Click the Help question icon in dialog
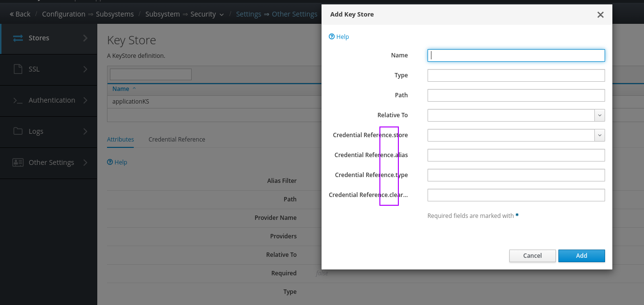644x305 pixels. 332,36
